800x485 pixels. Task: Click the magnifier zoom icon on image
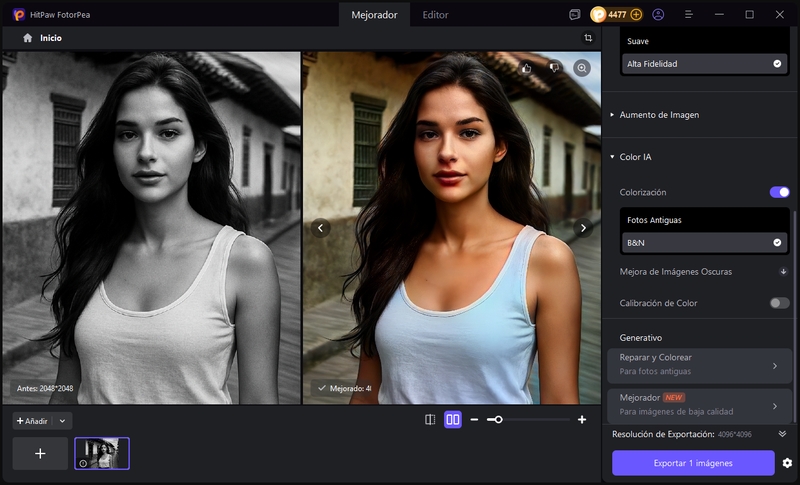[582, 68]
